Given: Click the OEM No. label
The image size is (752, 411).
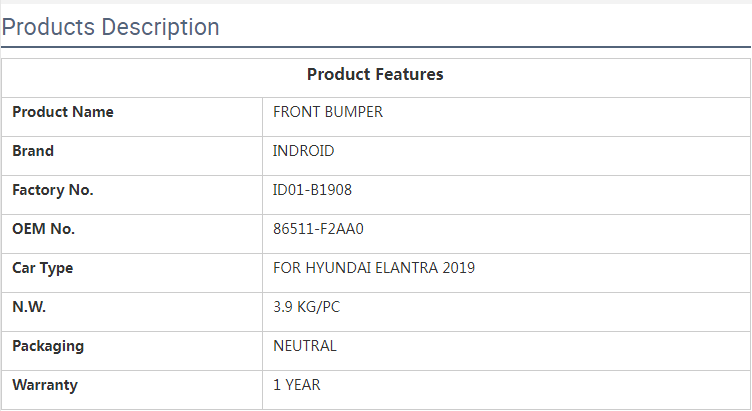Looking at the screenshot, I should coord(44,229).
